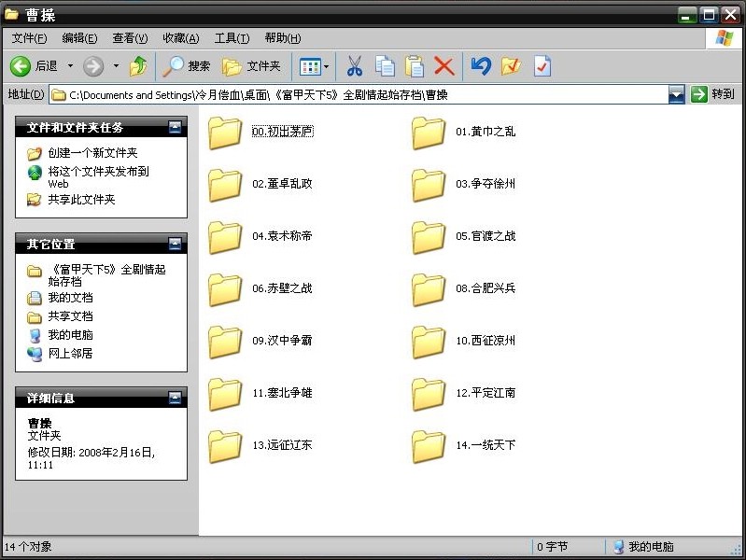Collapse the 文件和文件夹任务 panel
746x560 pixels.
pos(175,127)
